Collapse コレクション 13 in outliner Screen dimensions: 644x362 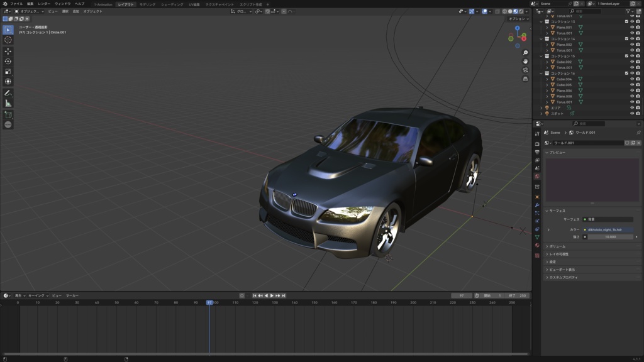click(541, 22)
